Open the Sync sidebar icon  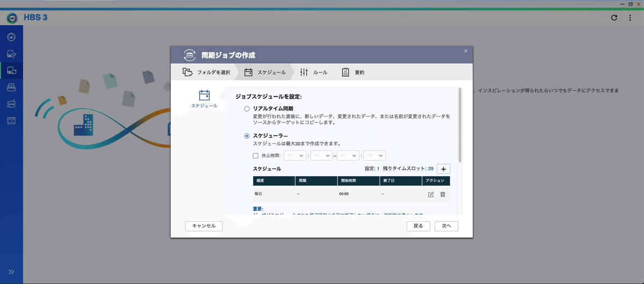pos(11,70)
